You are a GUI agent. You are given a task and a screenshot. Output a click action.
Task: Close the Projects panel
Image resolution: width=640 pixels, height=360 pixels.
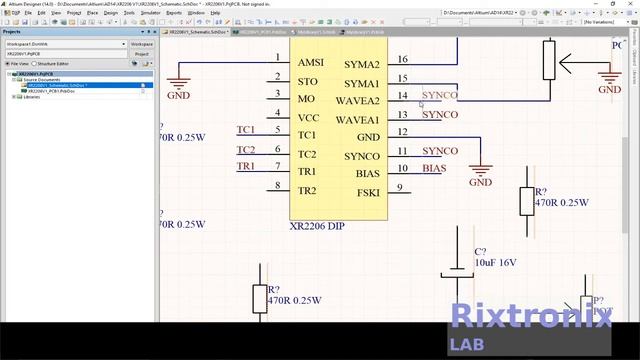(155, 32)
